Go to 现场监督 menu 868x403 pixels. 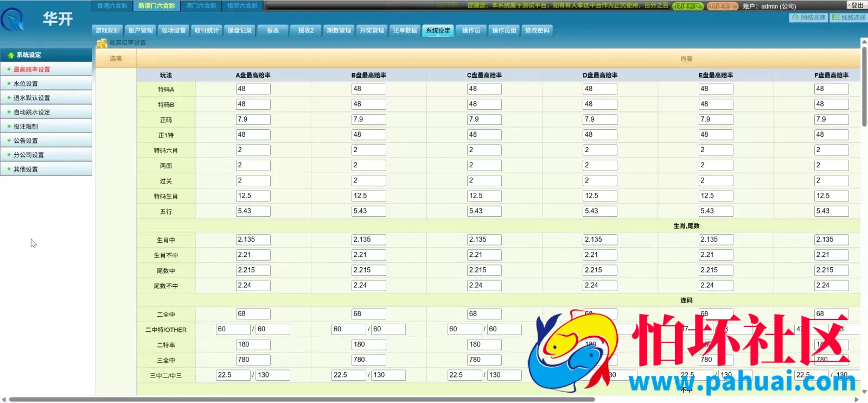tap(174, 30)
